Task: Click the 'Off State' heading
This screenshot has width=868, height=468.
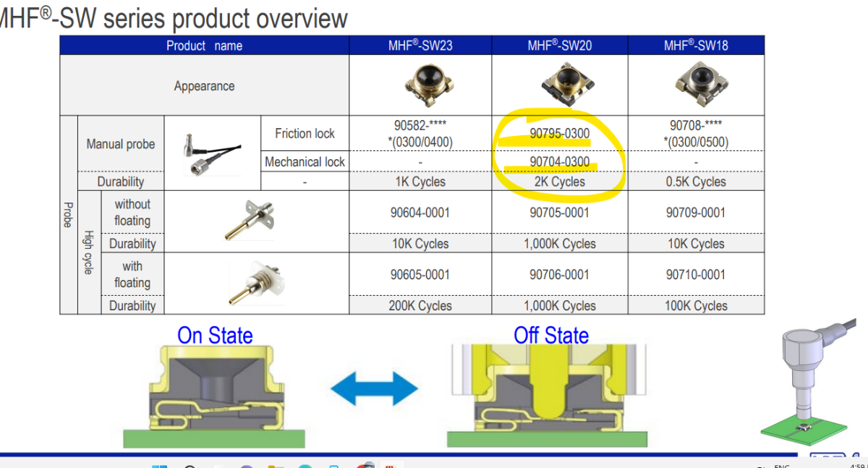Action: (x=551, y=336)
